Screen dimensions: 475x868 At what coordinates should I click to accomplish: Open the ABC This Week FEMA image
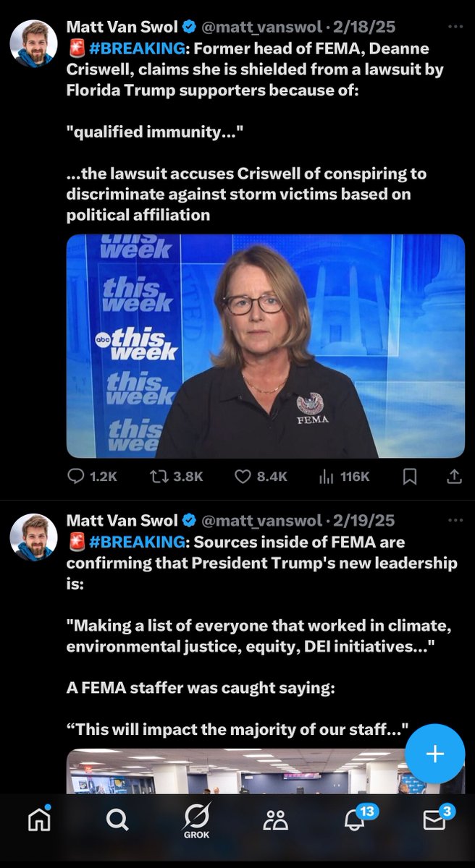pos(265,346)
